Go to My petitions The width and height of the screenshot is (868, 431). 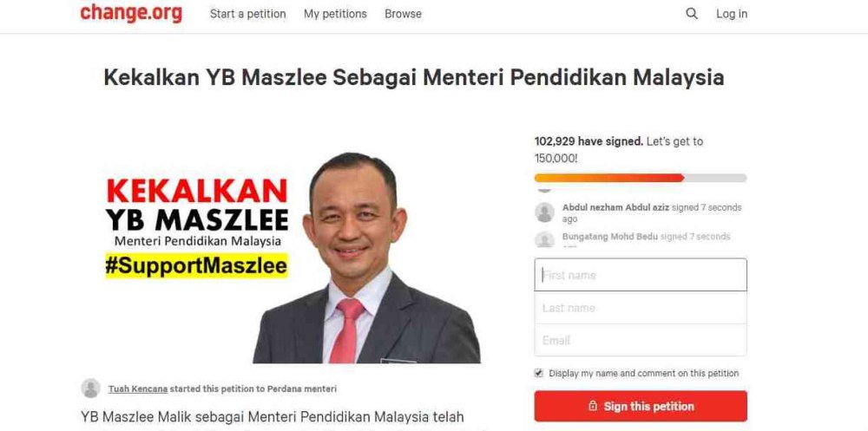[335, 14]
